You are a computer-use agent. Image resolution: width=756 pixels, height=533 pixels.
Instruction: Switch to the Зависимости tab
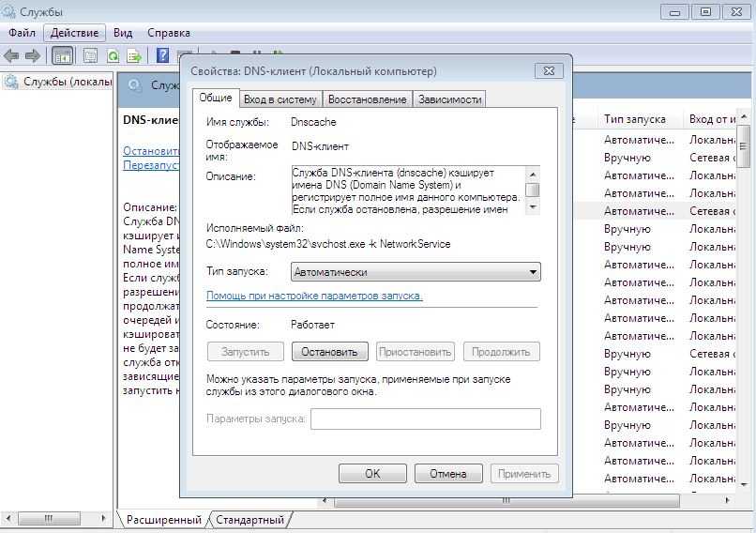tap(450, 99)
